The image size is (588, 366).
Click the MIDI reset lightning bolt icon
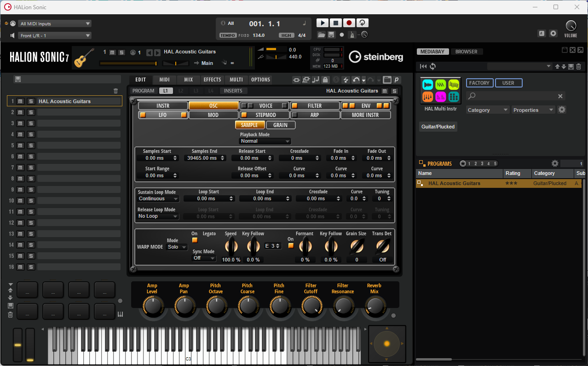tap(346, 80)
